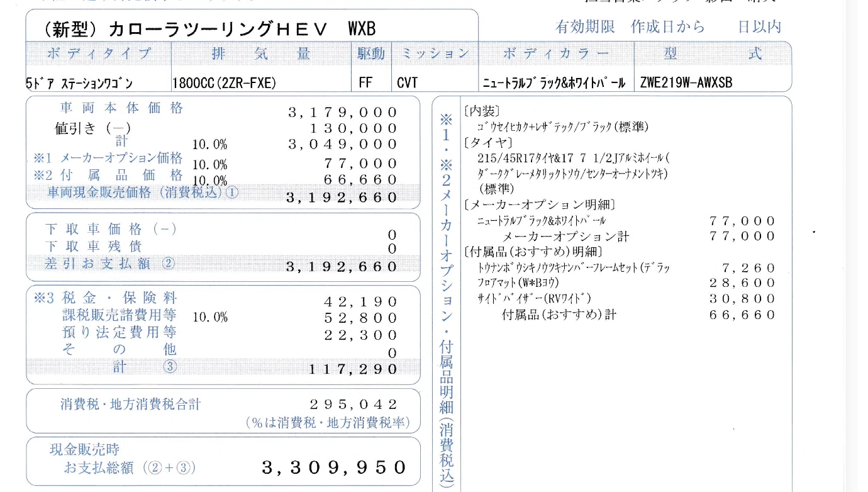The height and width of the screenshot is (492, 868).
Task: Select ニュートラルブラック&ホワイトパール in the body color cell
Action: tap(554, 83)
